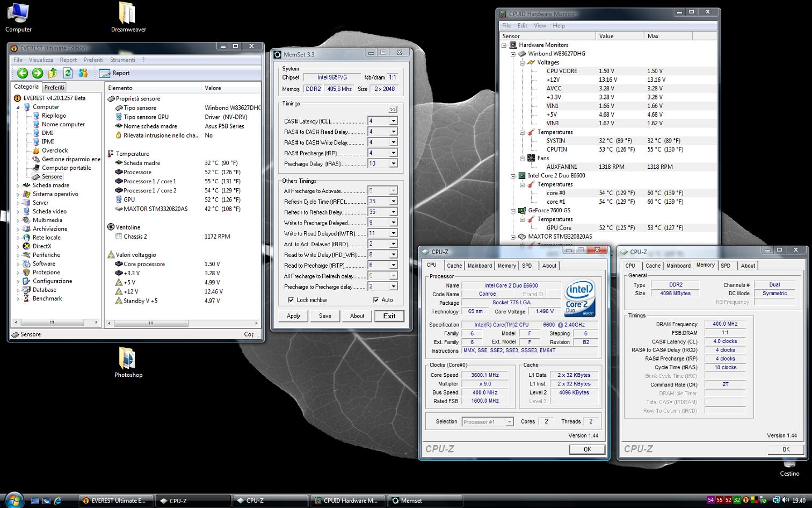The image size is (812, 508).
Task: Select DirectX category in EVEREST tree
Action: pos(42,246)
